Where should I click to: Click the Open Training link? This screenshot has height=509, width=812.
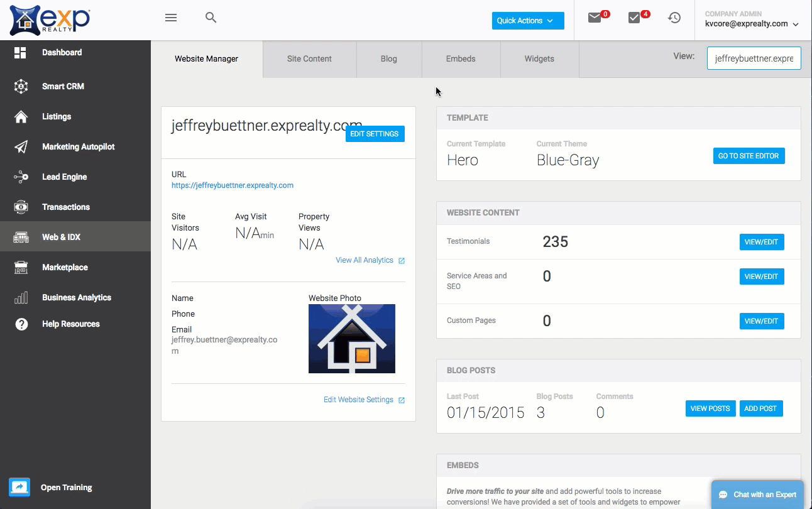pos(67,488)
